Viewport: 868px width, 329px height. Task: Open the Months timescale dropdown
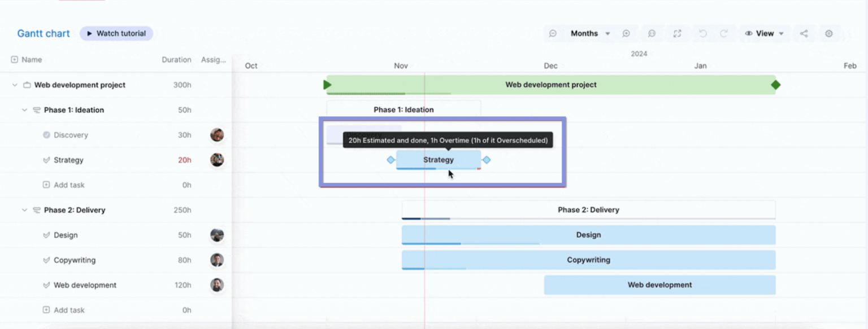tap(589, 33)
